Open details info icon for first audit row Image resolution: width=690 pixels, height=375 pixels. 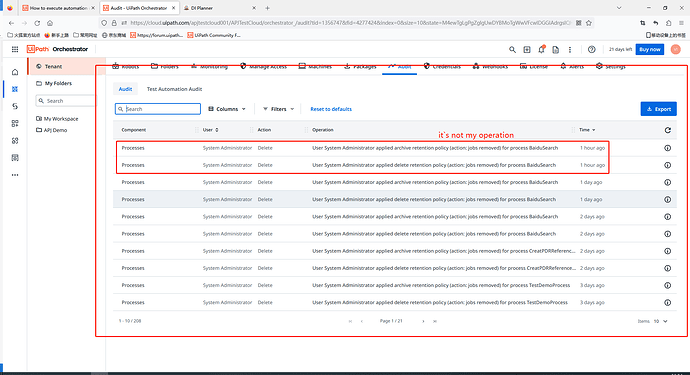pos(668,148)
